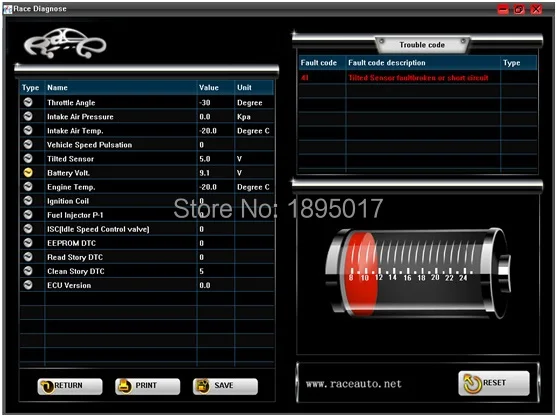Click the Clean Story DTC value 5

click(x=201, y=271)
